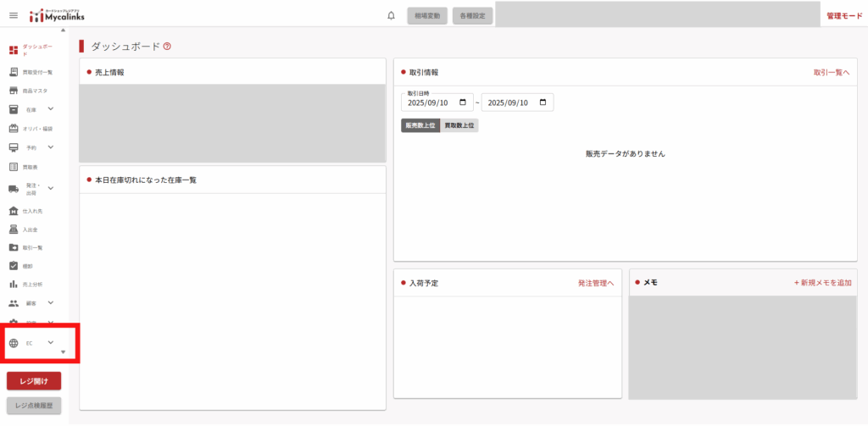Open the 買取表 list icon
Screen dimensions: 868x426
[14, 167]
